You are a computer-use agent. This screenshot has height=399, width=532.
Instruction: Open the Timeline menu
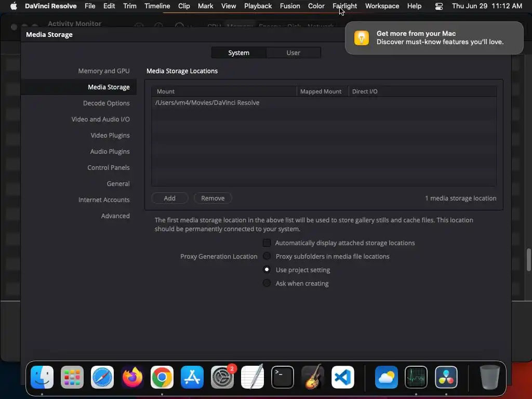[157, 6]
